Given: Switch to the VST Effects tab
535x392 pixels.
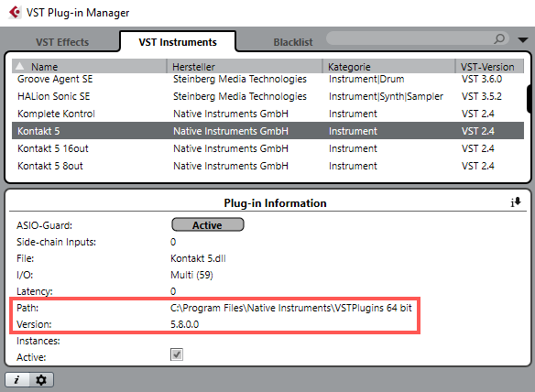Looking at the screenshot, I should [x=62, y=42].
